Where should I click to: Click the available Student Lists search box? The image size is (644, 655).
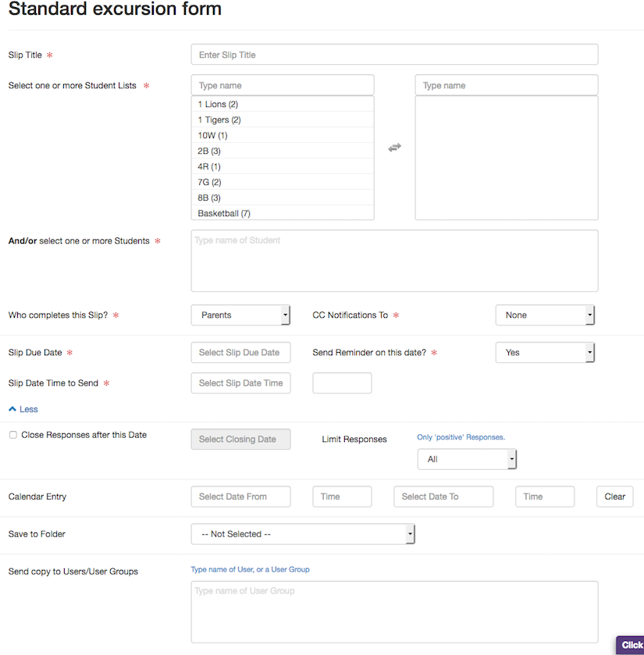click(283, 85)
